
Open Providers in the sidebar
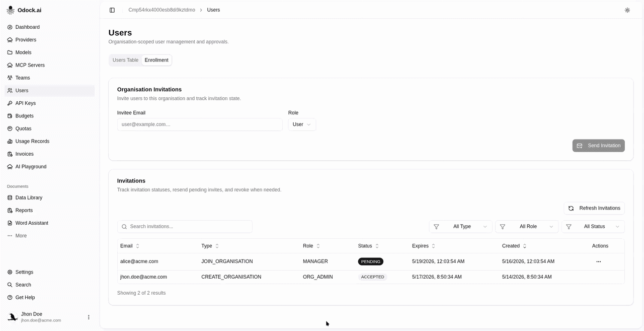[x=49, y=40]
